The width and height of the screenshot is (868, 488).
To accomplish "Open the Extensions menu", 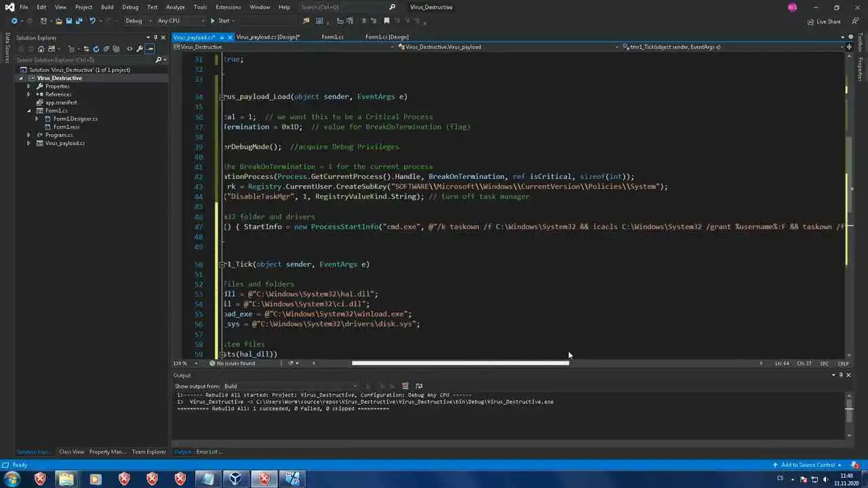I will (229, 7).
